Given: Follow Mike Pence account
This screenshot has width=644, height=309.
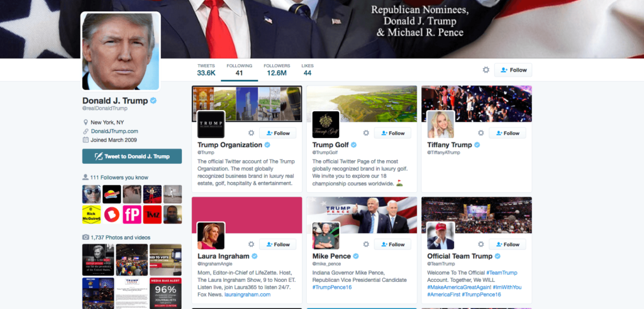Looking at the screenshot, I should point(392,244).
